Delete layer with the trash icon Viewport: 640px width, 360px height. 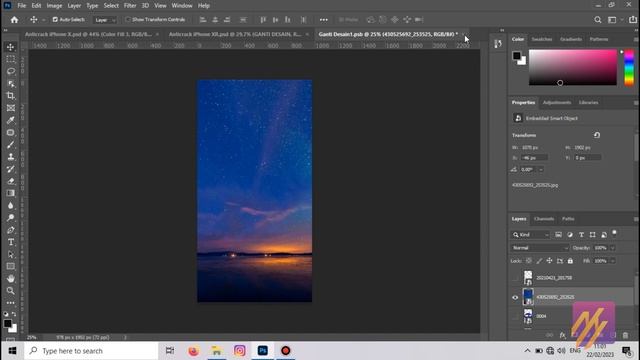click(625, 336)
